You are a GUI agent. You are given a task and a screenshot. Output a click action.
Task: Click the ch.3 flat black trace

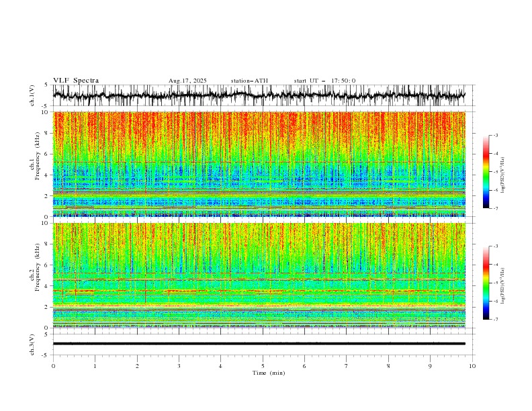point(259,344)
